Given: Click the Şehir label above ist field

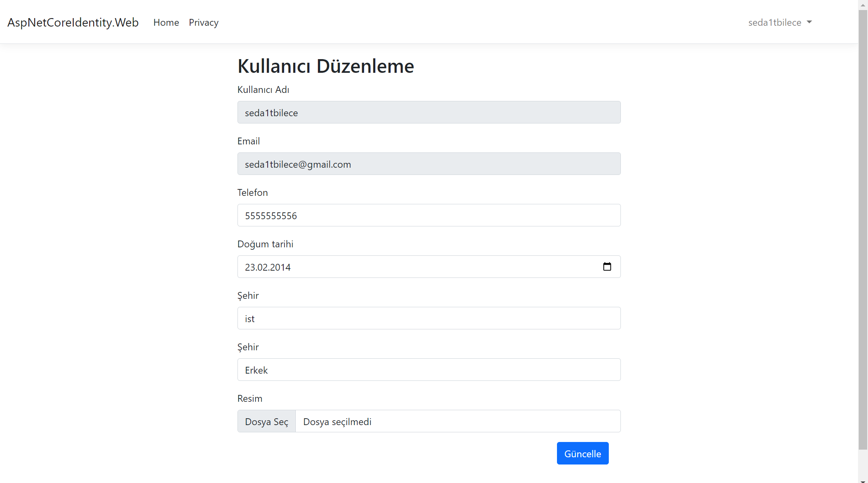Looking at the screenshot, I should [248, 296].
